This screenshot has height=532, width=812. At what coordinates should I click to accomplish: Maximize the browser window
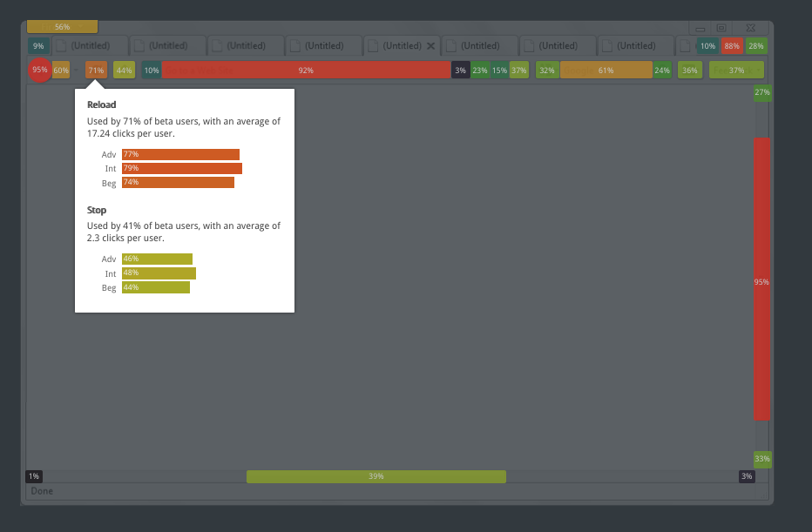click(721, 28)
